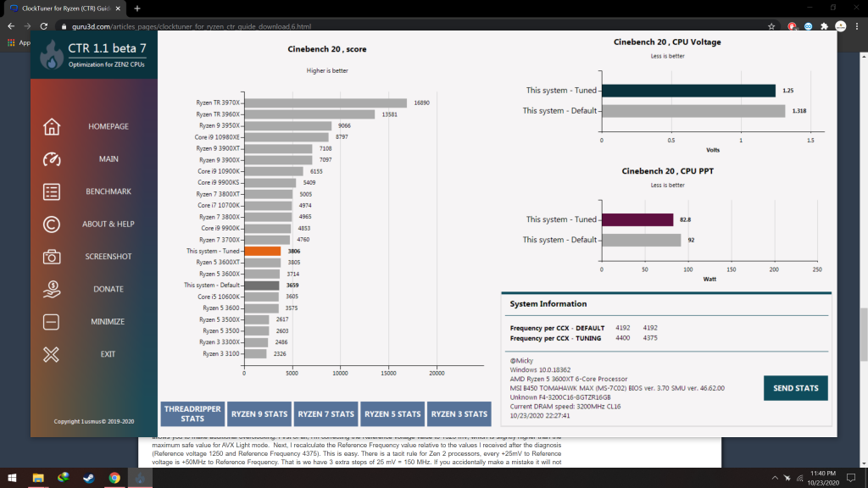
Task: Show RYZEN 3 STATS
Action: tap(459, 413)
